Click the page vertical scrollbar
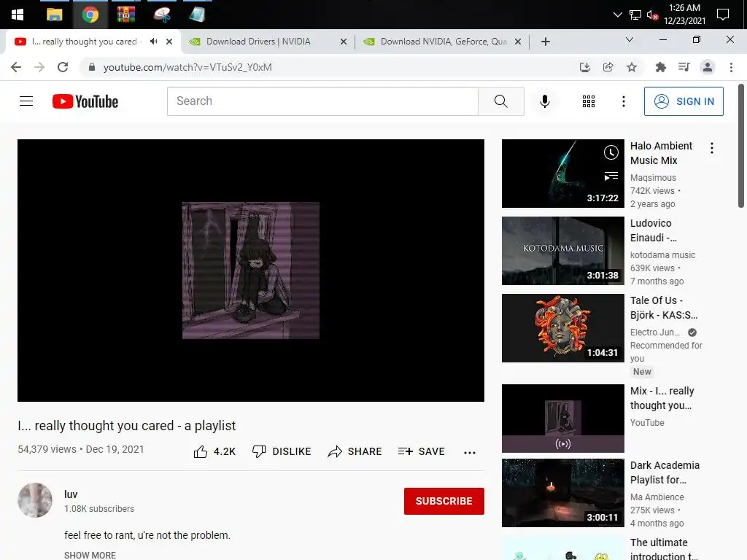This screenshot has height=560, width=747. [x=741, y=145]
